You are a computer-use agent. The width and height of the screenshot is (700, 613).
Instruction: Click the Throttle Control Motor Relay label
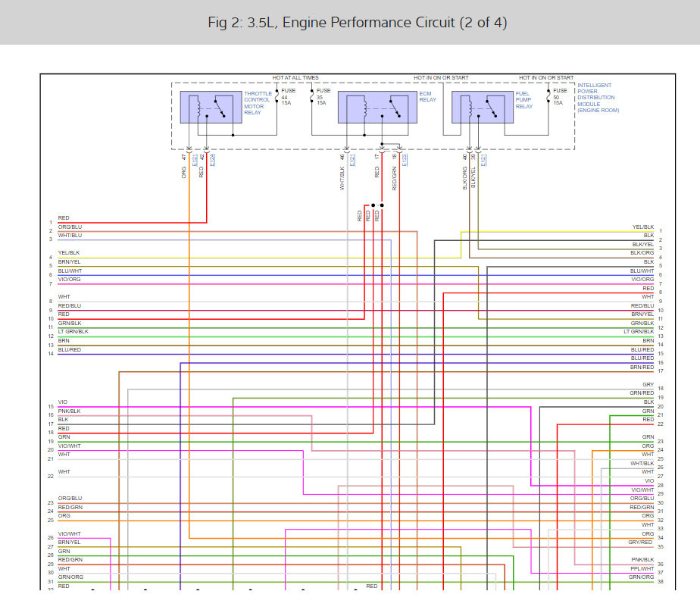[x=258, y=103]
